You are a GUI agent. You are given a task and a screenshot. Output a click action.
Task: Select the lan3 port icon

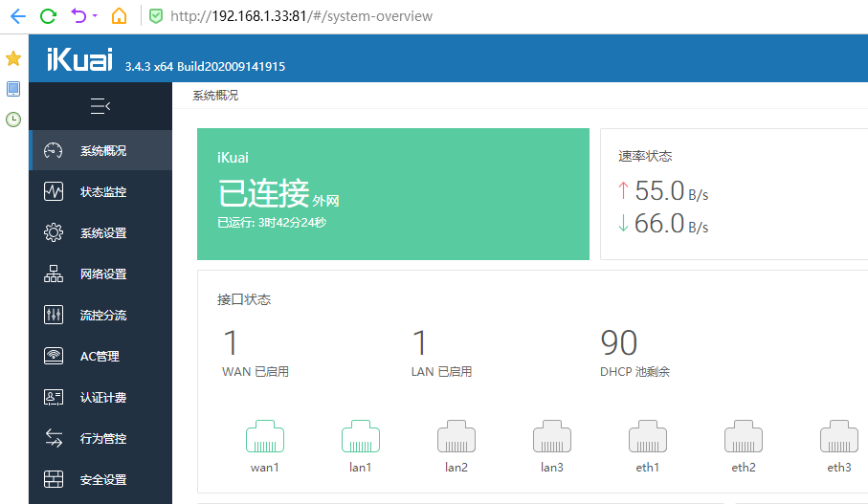click(x=552, y=436)
